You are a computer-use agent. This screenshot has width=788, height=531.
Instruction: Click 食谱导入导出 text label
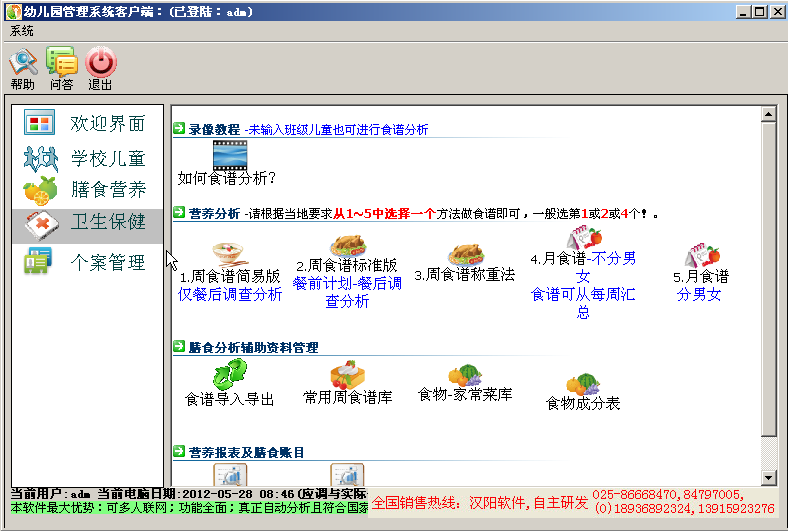point(230,399)
